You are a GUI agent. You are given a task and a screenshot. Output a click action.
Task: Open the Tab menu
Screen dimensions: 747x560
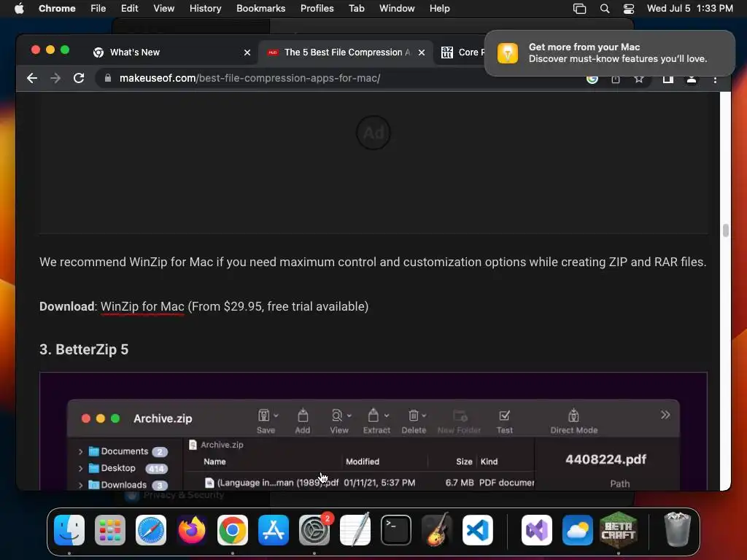tap(356, 9)
